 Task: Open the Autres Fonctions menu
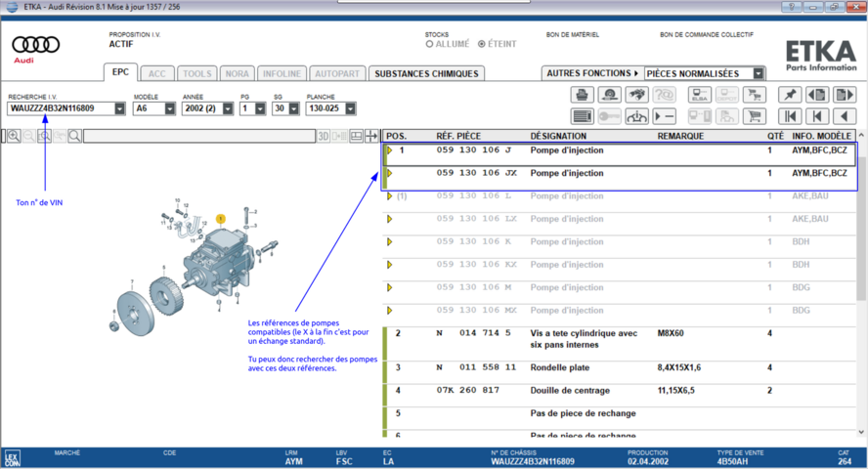pos(592,73)
